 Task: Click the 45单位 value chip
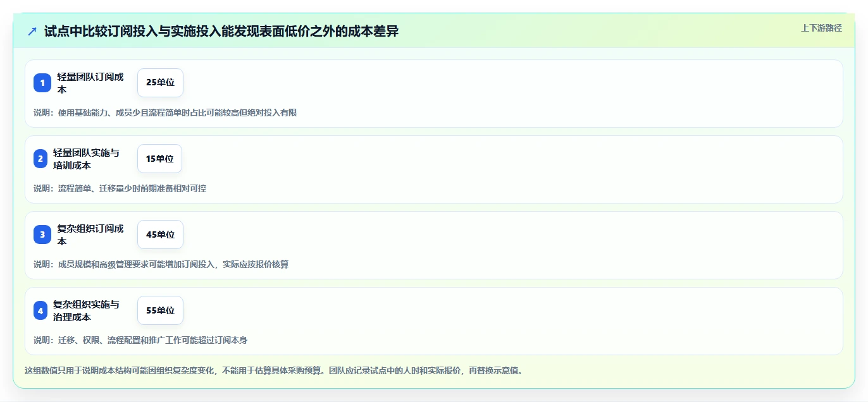(x=160, y=234)
